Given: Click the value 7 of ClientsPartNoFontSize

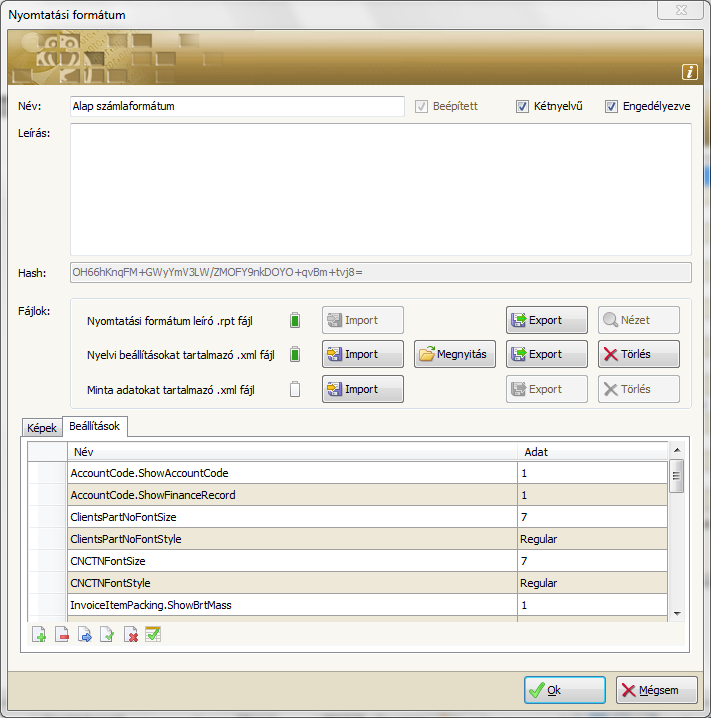Looking at the screenshot, I should 592,517.
